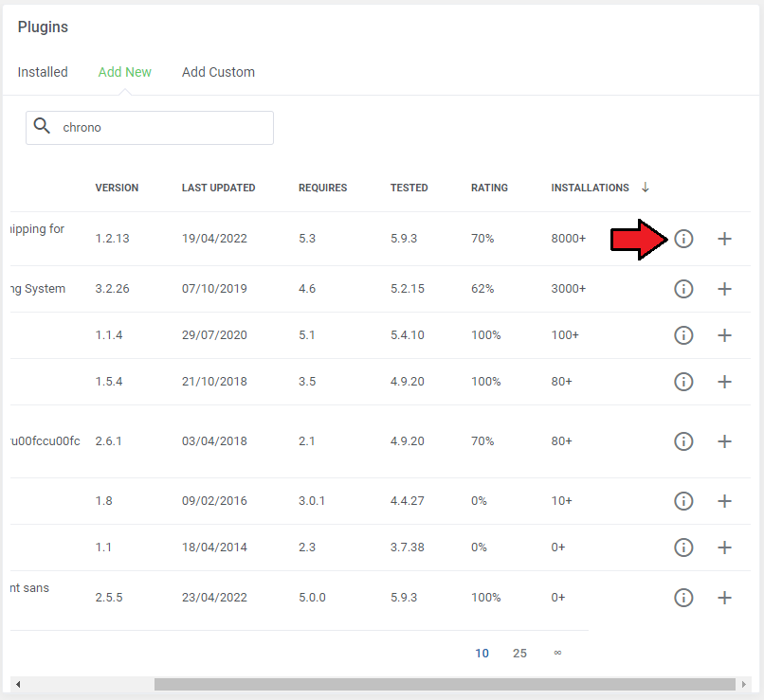This screenshot has height=700, width=764.
Task: Click scrollbar left arrow
Action: point(18,684)
